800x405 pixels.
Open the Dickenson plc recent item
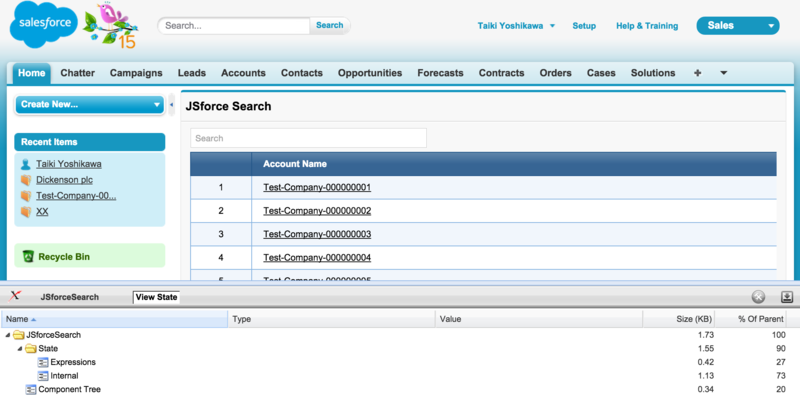[x=64, y=180]
